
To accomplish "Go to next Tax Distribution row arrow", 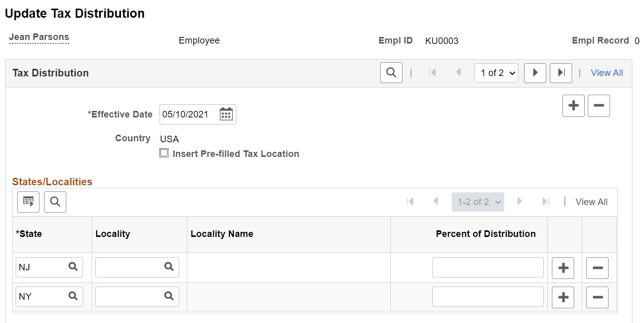I will 535,73.
